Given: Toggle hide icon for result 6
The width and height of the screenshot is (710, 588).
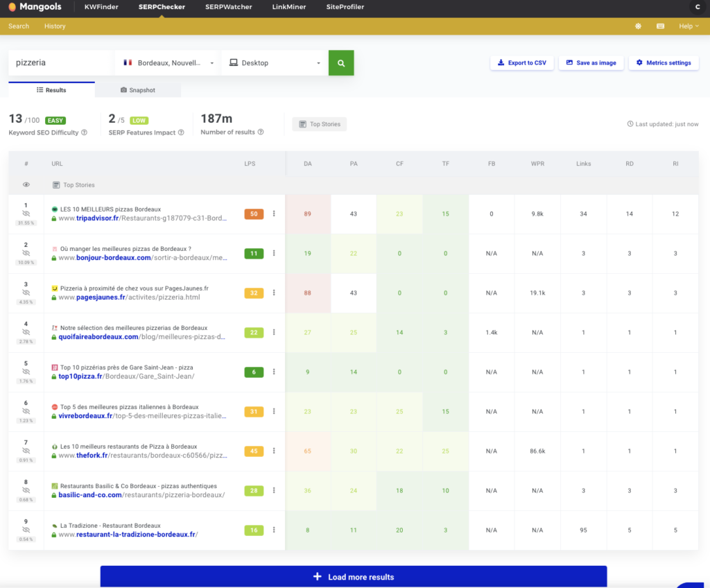Looking at the screenshot, I should pyautogui.click(x=26, y=411).
